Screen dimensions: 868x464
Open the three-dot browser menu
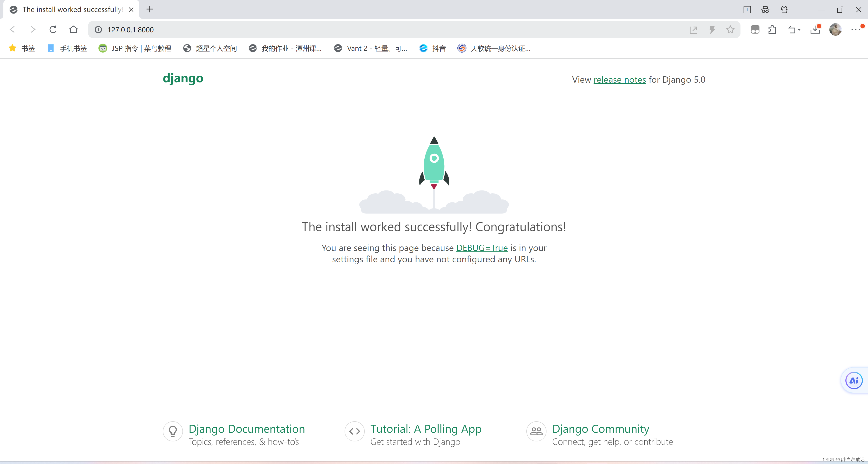(x=855, y=30)
